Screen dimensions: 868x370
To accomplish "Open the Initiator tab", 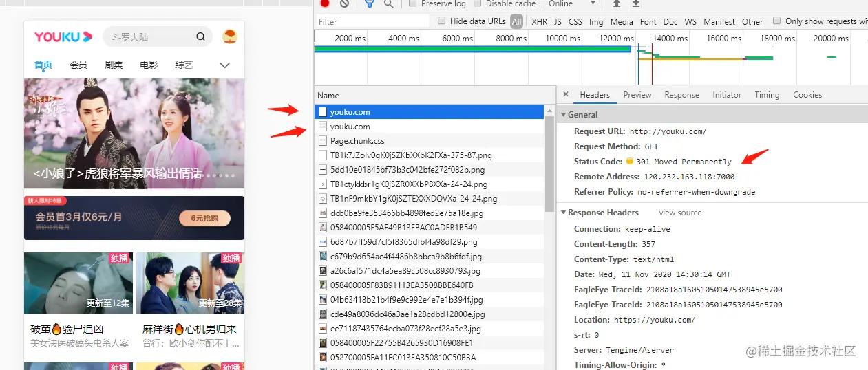I will (727, 95).
